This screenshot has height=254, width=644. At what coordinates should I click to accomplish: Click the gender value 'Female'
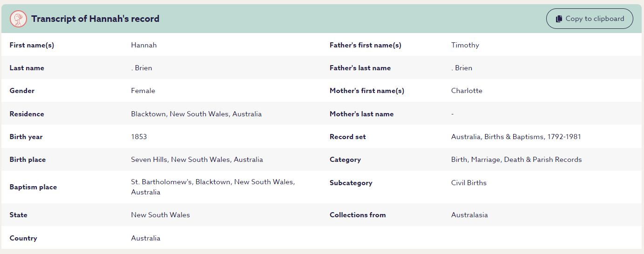click(143, 91)
